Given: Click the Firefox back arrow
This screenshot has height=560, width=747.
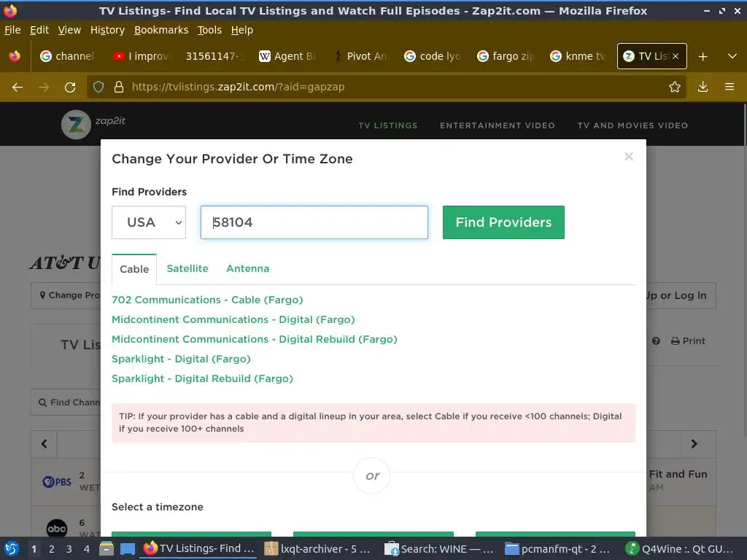Looking at the screenshot, I should 18,87.
